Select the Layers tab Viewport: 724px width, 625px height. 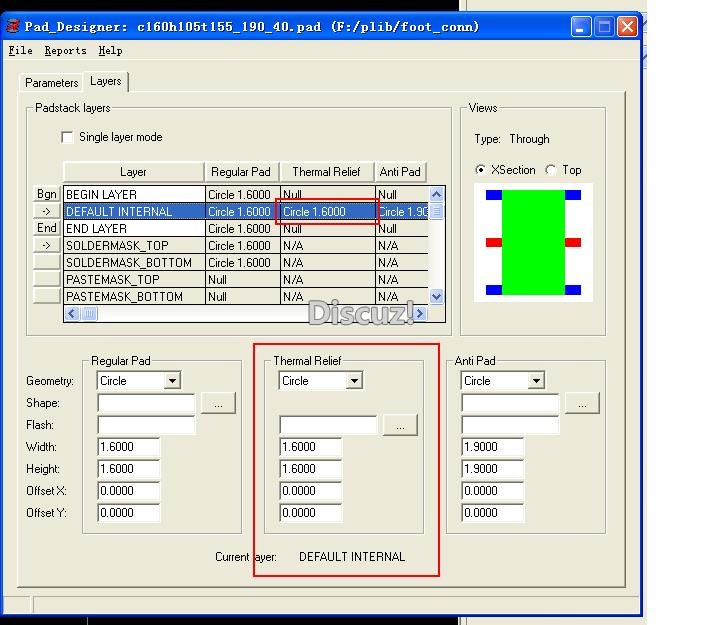[106, 81]
